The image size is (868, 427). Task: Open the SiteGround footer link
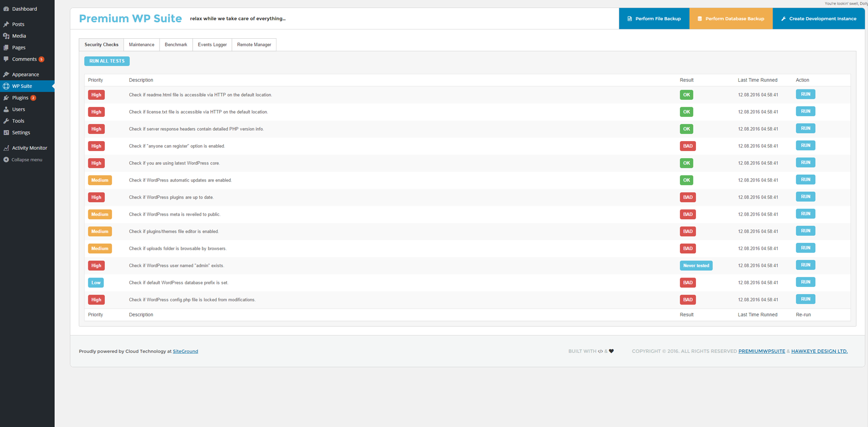pos(185,352)
